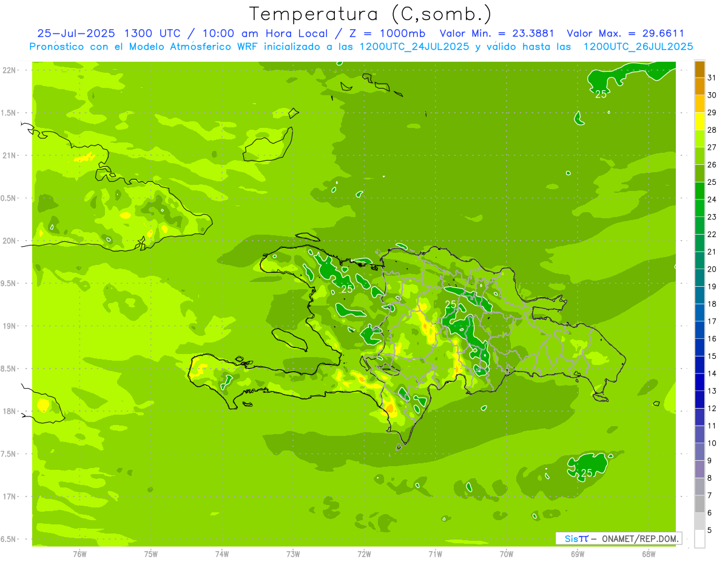The height and width of the screenshot is (562, 728).
Task: Click the 74W longitude axis label
Action: point(222,554)
